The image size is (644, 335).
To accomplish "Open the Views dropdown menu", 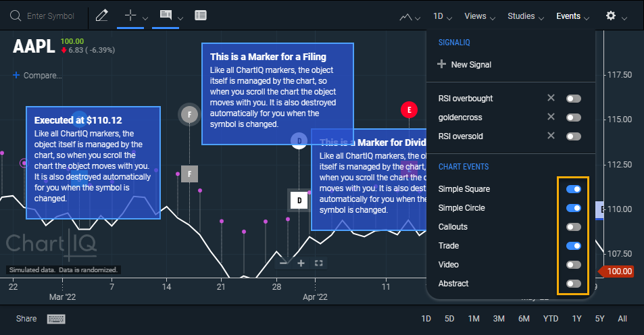I will [x=480, y=16].
